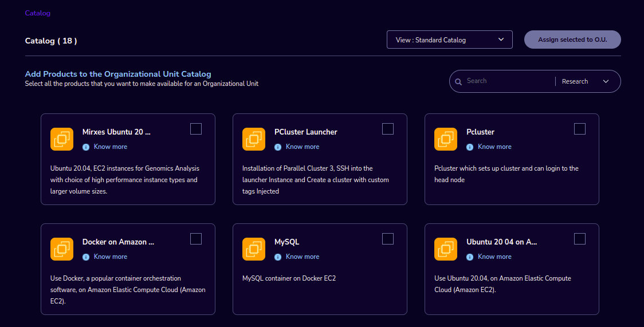Check the Pcluster product checkbox
The width and height of the screenshot is (644, 327).
[579, 129]
